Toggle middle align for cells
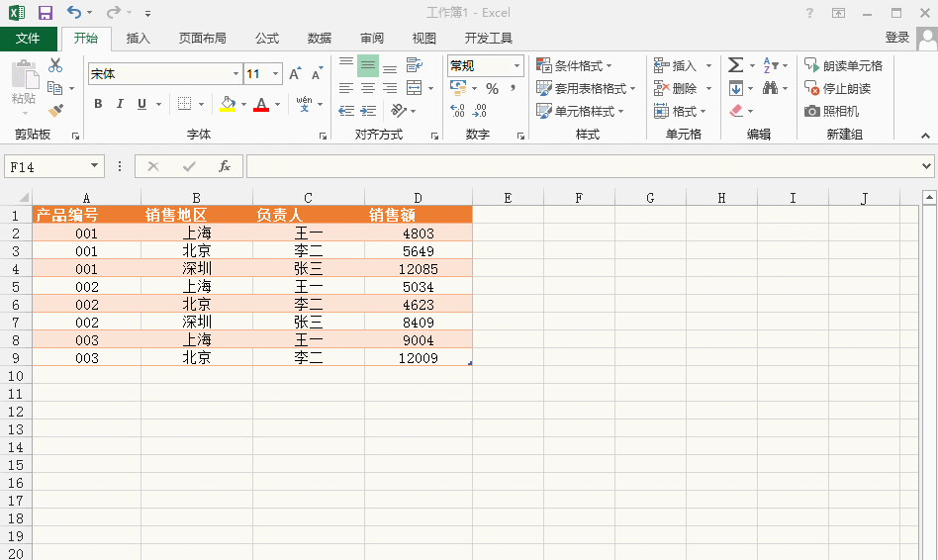 [x=368, y=64]
